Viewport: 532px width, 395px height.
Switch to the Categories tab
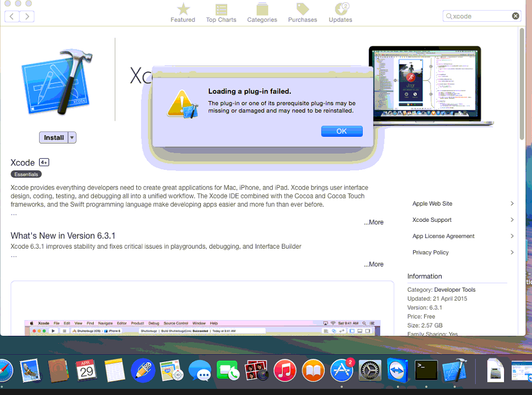pyautogui.click(x=262, y=13)
